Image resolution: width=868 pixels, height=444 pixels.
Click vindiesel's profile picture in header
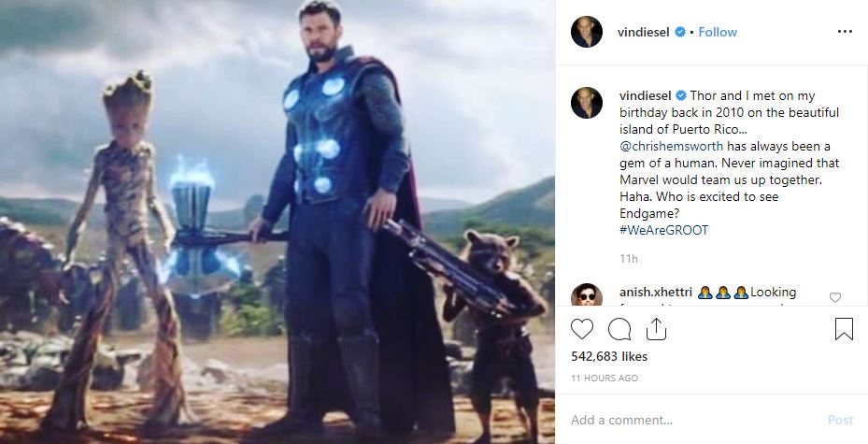point(586,32)
